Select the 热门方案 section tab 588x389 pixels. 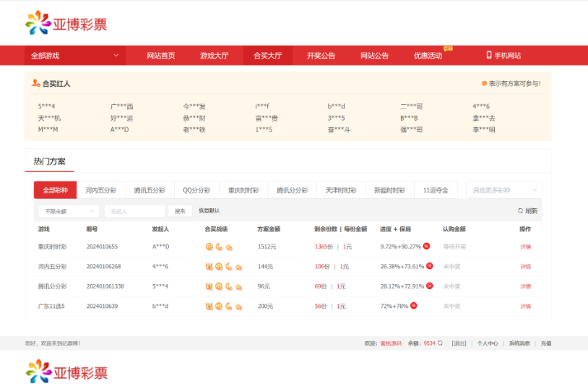(50, 161)
